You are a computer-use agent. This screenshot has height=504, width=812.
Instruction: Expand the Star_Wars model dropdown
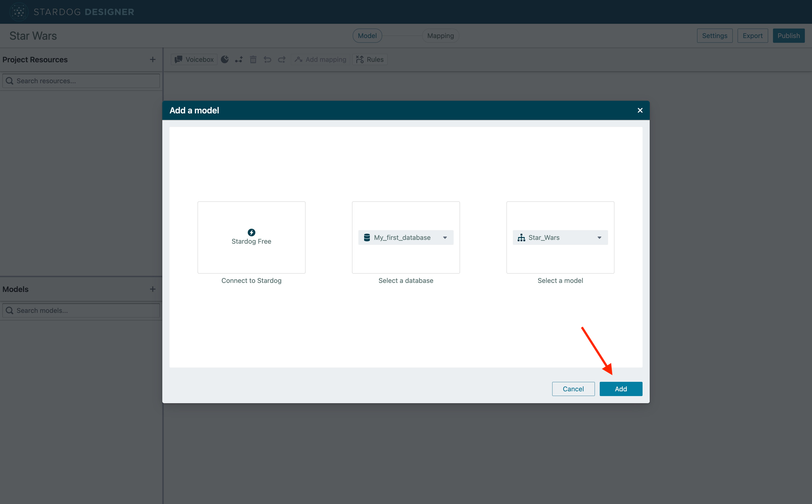pyautogui.click(x=560, y=237)
